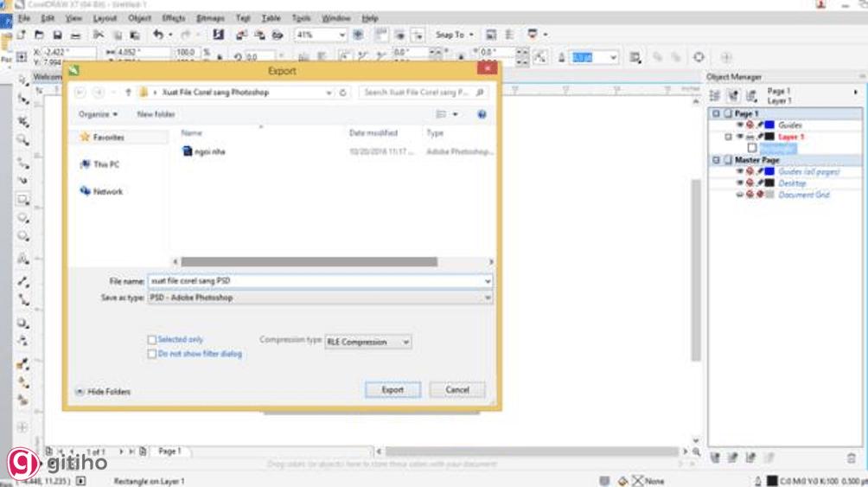Click the Undo arrow in toolbar
868x487 pixels.
click(158, 35)
